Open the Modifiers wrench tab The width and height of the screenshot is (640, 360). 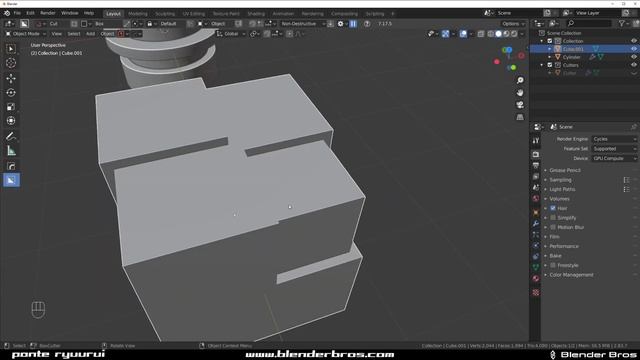point(536,224)
